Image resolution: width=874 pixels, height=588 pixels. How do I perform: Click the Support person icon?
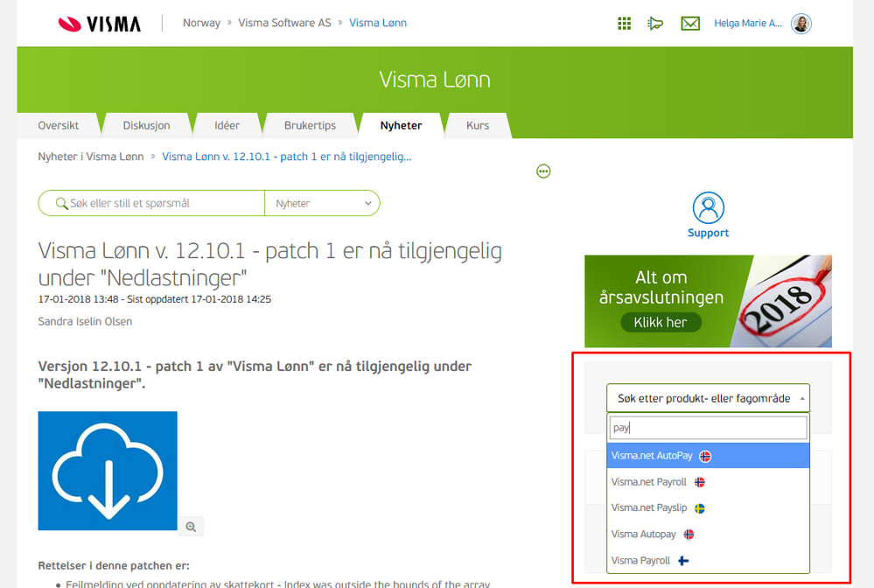[708, 207]
